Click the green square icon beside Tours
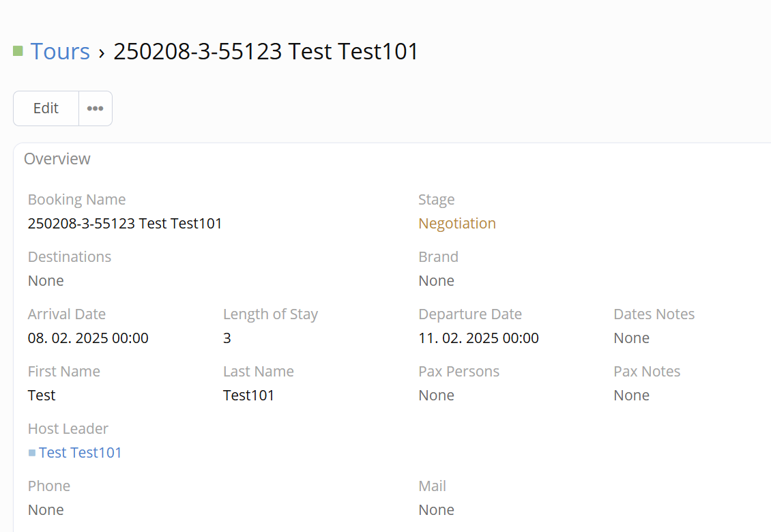The image size is (771, 532). click(18, 51)
